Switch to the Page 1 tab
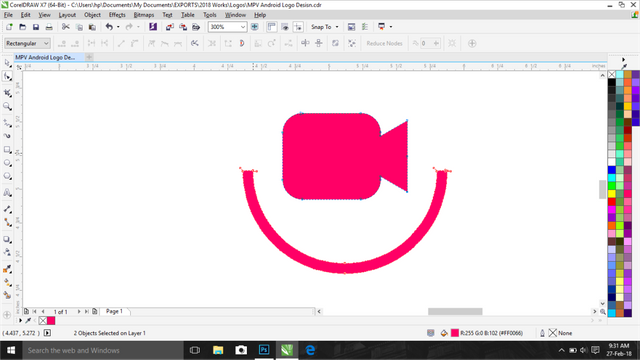 point(114,311)
